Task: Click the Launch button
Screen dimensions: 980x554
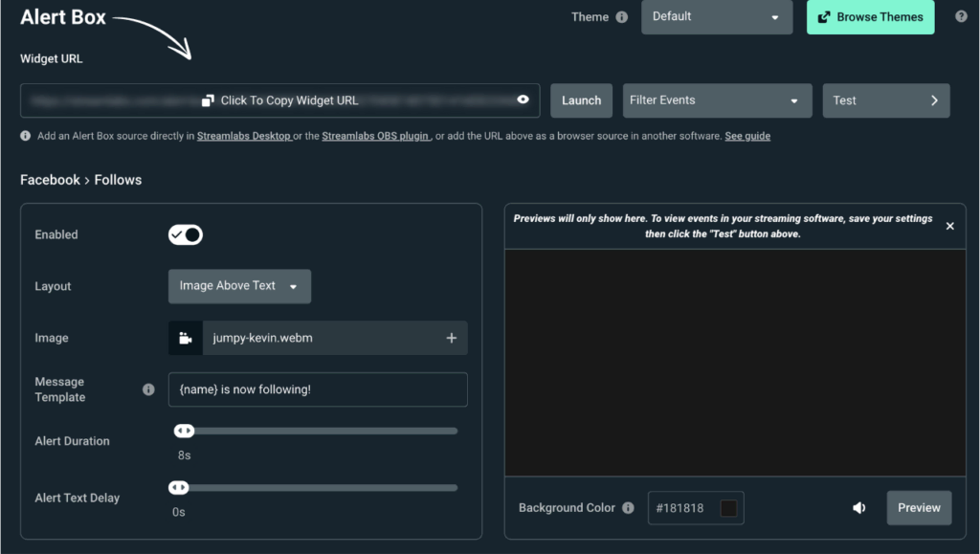Action: tap(581, 100)
